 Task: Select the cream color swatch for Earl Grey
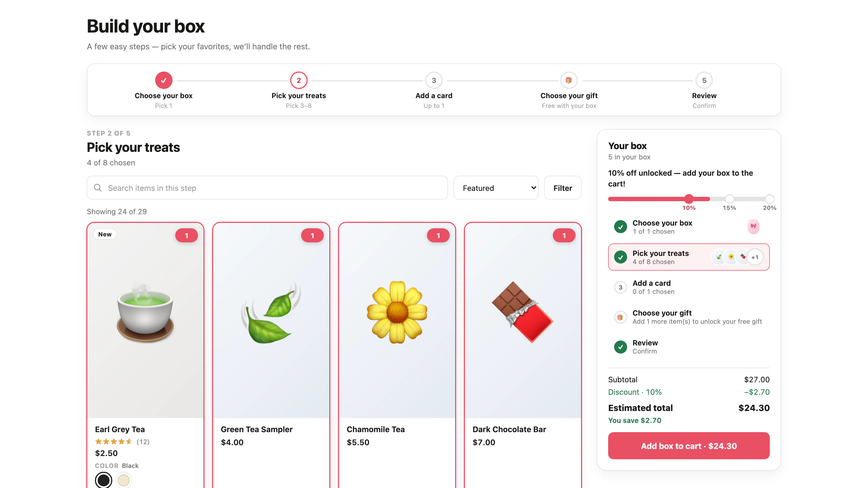point(123,480)
